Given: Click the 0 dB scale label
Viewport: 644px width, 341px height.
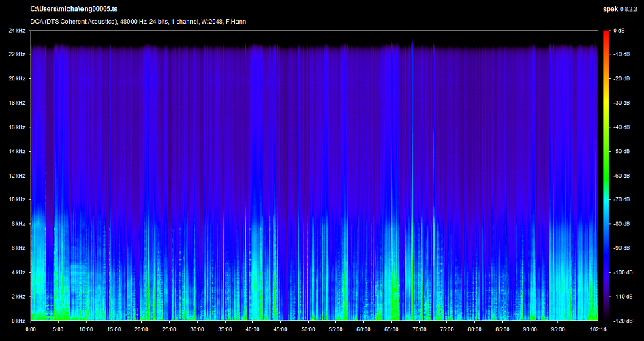Looking at the screenshot, I should (619, 31).
